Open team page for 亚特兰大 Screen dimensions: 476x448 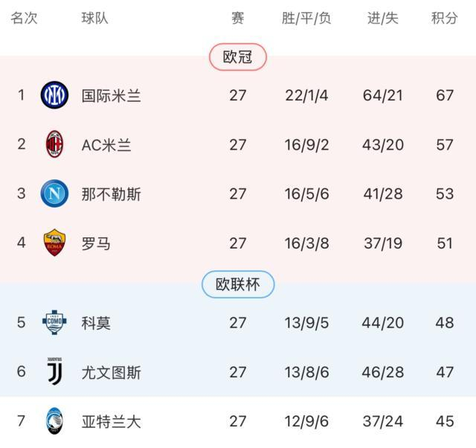[112, 422]
